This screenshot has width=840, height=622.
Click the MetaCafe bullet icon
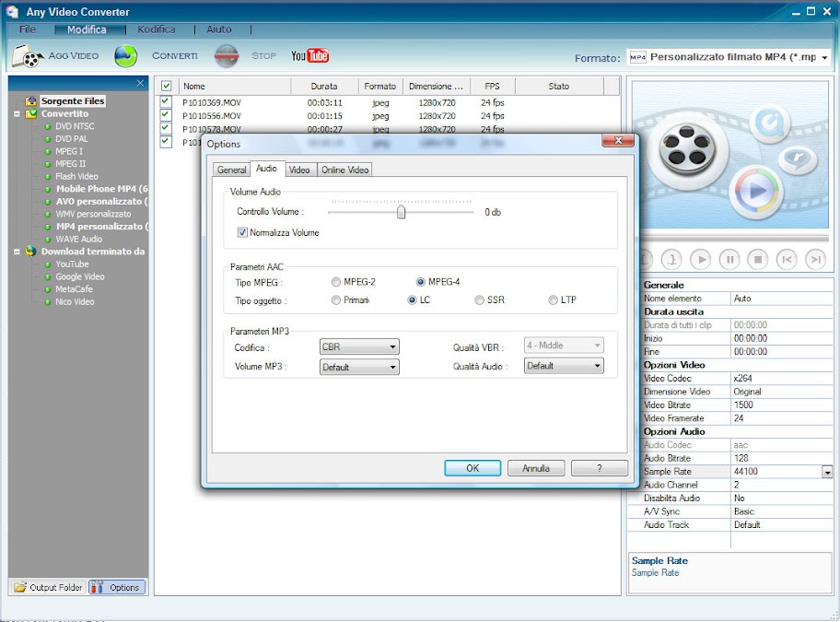coord(48,289)
